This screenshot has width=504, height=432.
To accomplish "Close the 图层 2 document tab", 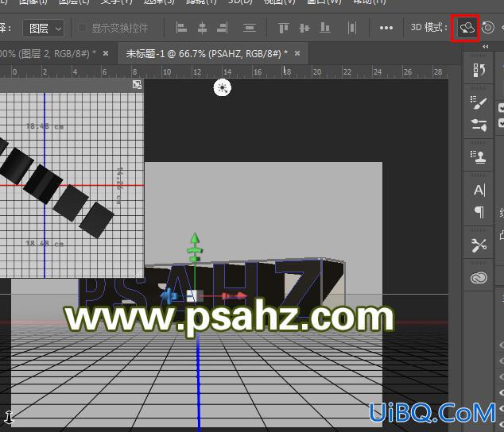I will click(x=106, y=53).
